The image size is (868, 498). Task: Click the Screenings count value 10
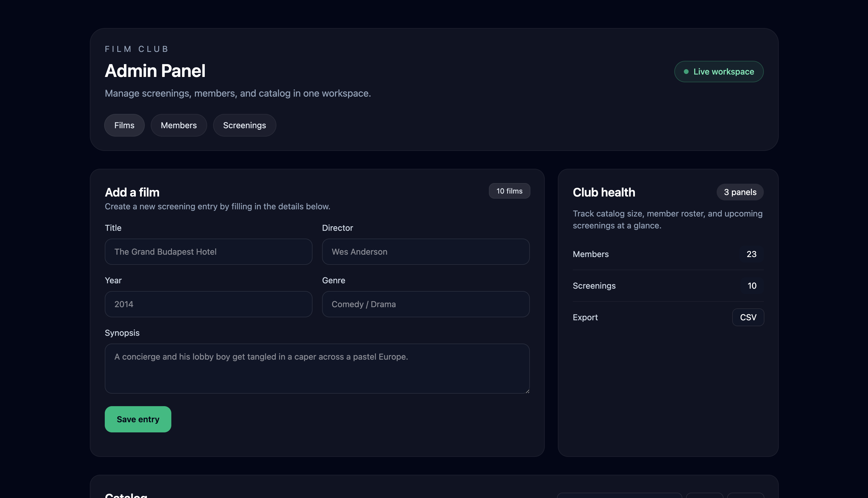[752, 286]
